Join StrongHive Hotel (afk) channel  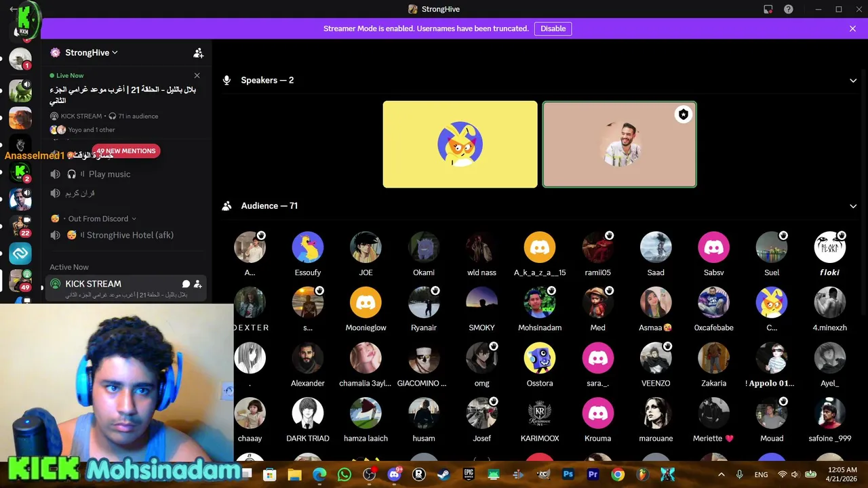click(126, 235)
